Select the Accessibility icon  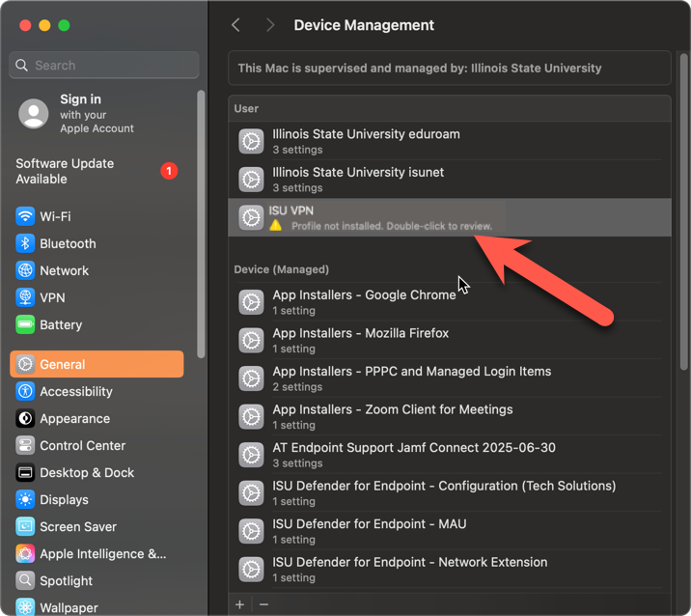click(x=25, y=391)
